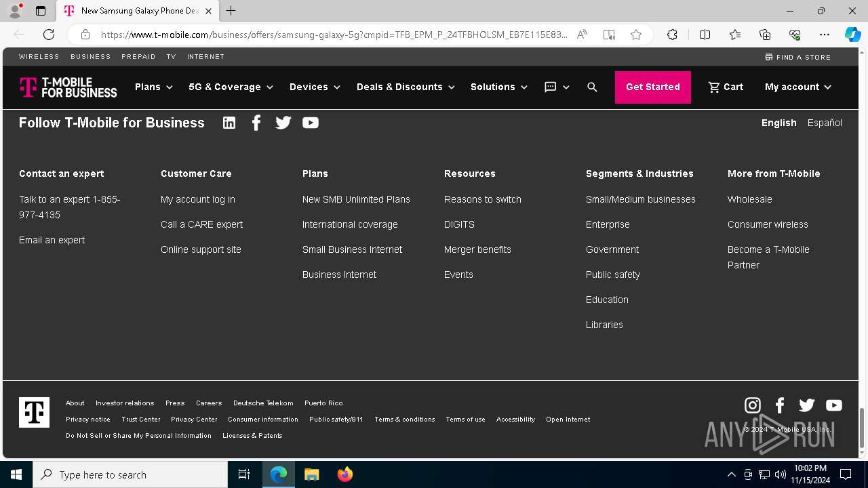868x488 pixels.
Task: Open the Licenses & Patents footer link
Action: 252,435
